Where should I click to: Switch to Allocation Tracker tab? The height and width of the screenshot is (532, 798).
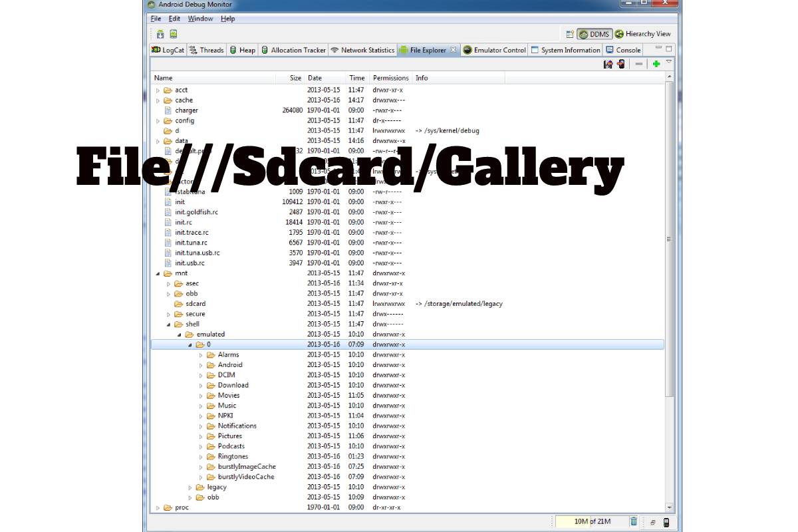(293, 50)
